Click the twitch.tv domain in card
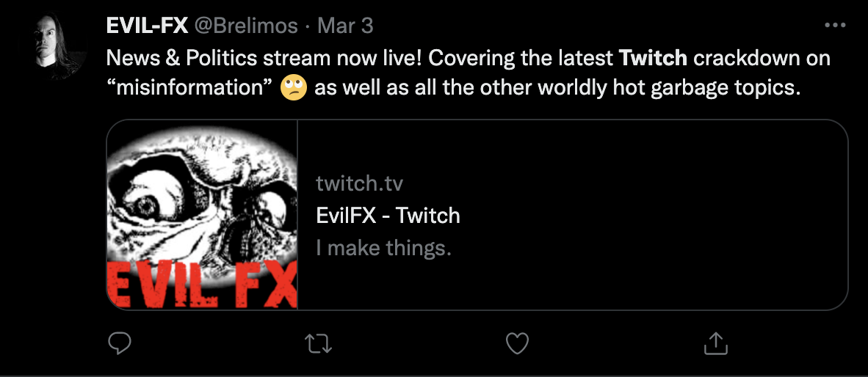This screenshot has height=377, width=868. pos(360,183)
